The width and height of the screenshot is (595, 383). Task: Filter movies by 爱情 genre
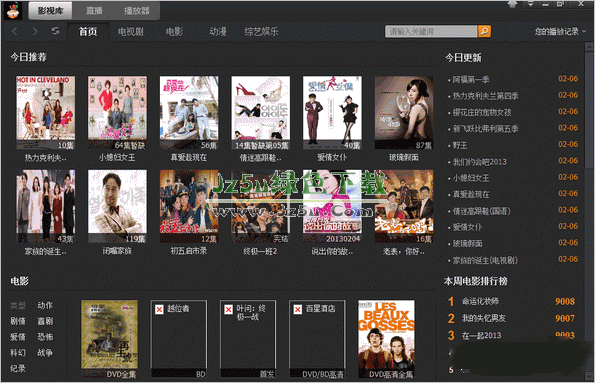tap(18, 337)
